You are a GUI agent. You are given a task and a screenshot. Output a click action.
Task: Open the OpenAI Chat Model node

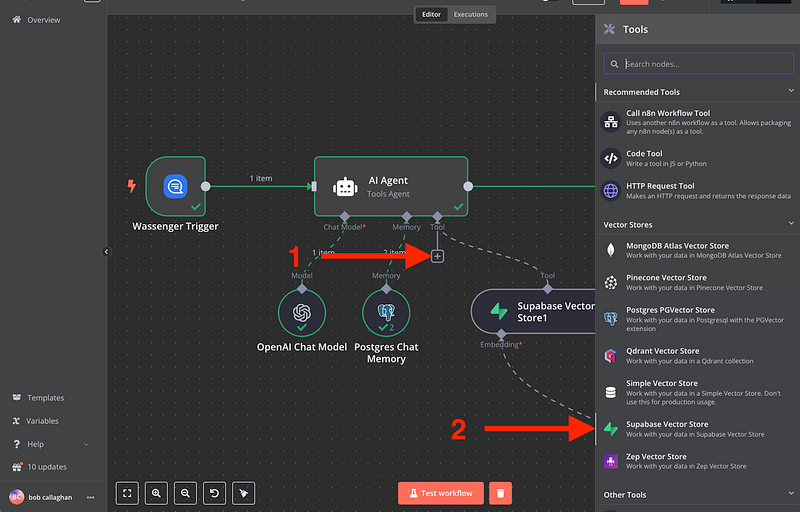click(x=302, y=313)
